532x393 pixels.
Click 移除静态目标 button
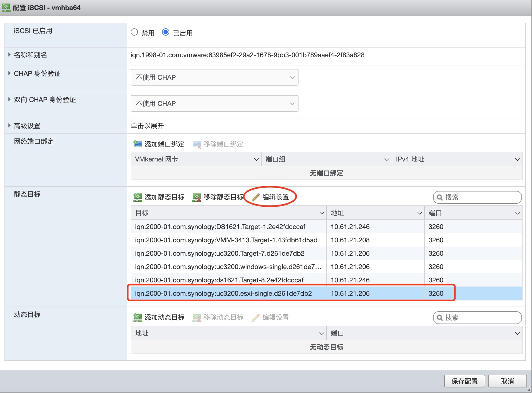point(218,197)
